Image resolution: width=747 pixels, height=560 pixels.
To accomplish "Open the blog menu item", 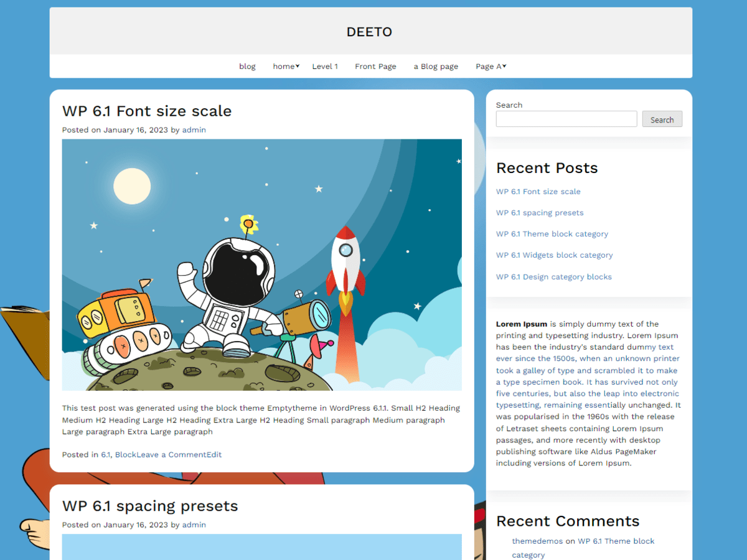I will pyautogui.click(x=247, y=67).
